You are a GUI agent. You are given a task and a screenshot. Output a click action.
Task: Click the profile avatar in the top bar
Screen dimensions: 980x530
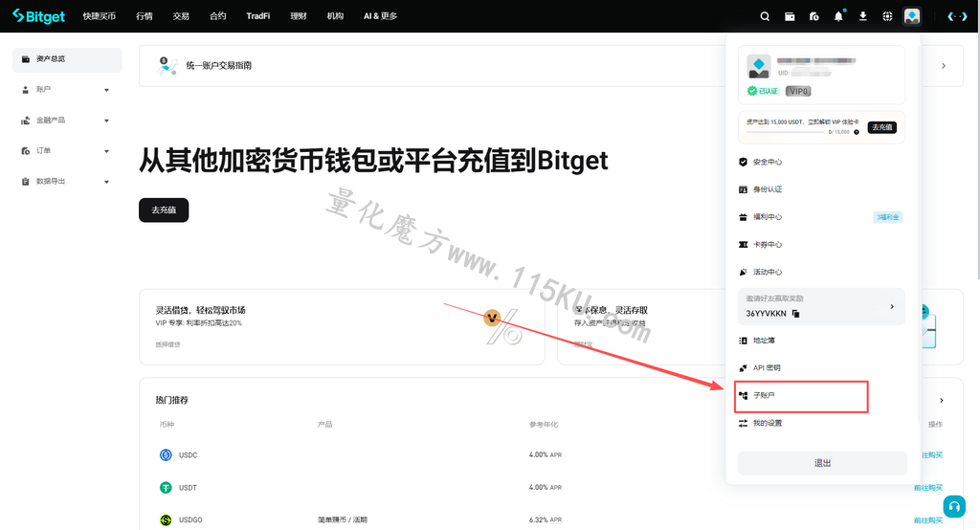(x=912, y=16)
